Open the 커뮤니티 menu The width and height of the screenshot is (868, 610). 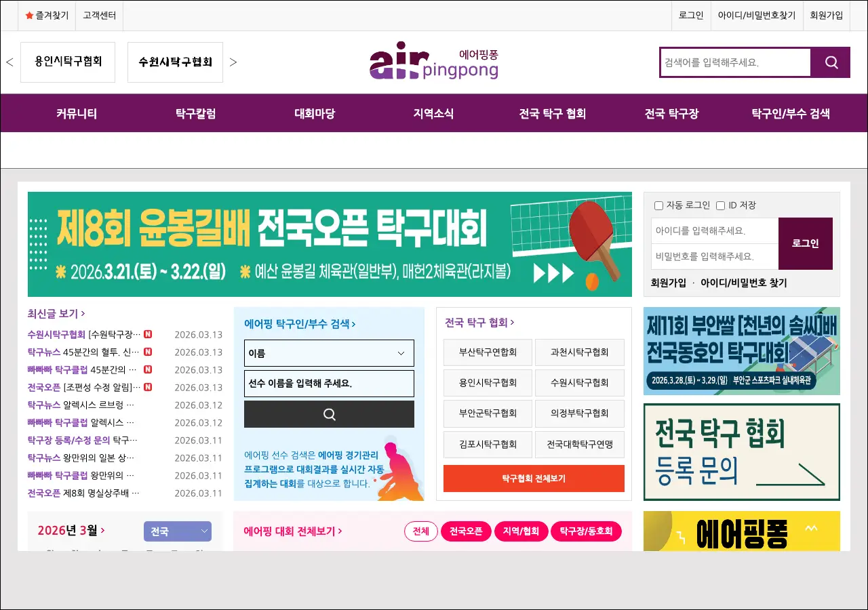[x=77, y=113]
